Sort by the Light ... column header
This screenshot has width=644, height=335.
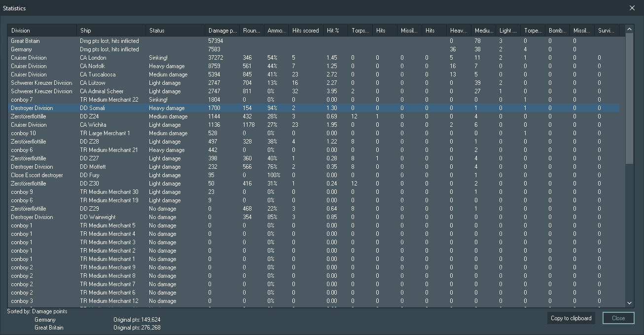point(508,31)
